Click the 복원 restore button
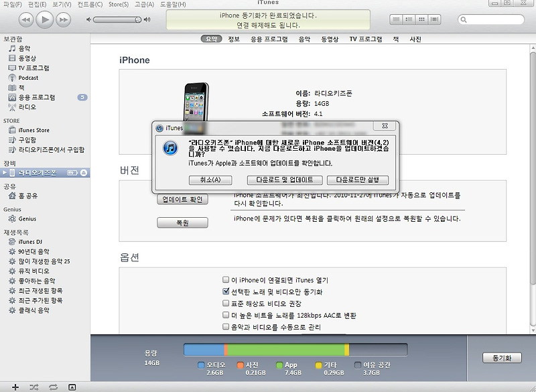The image size is (536, 392). click(x=182, y=223)
